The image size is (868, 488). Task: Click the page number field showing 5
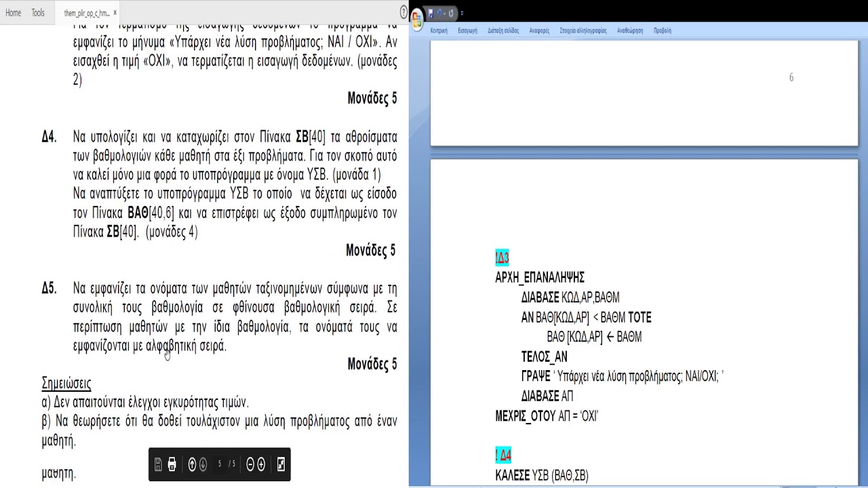click(220, 464)
